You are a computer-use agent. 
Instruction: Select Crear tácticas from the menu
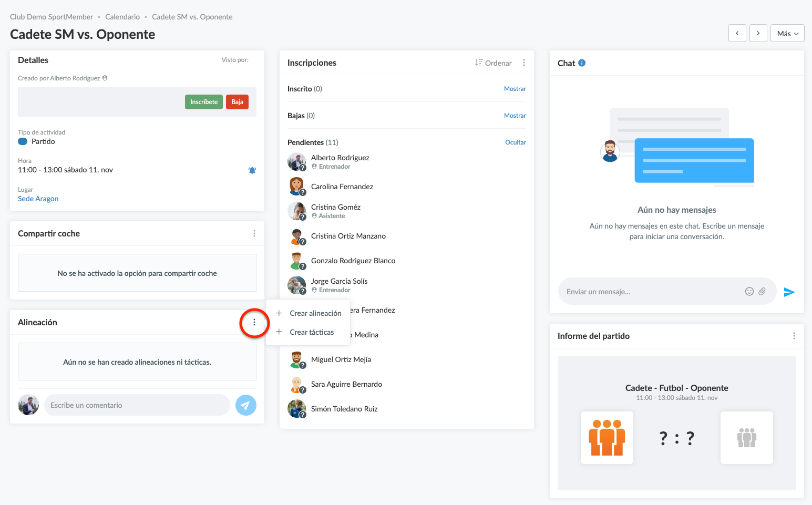[x=312, y=332]
